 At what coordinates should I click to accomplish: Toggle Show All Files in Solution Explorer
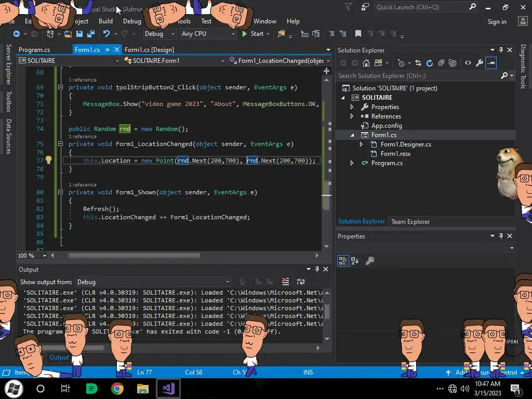pos(453,63)
